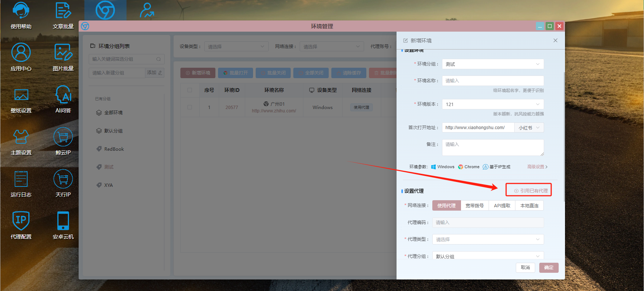Open the user analytics icon at top

click(x=147, y=10)
